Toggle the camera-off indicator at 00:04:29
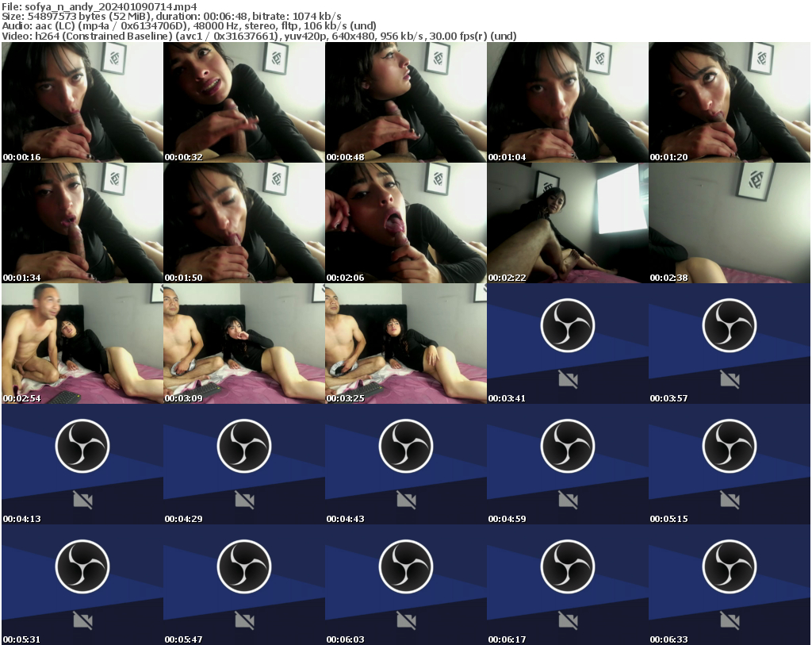Viewport: 812px width, 645px height. tap(243, 500)
